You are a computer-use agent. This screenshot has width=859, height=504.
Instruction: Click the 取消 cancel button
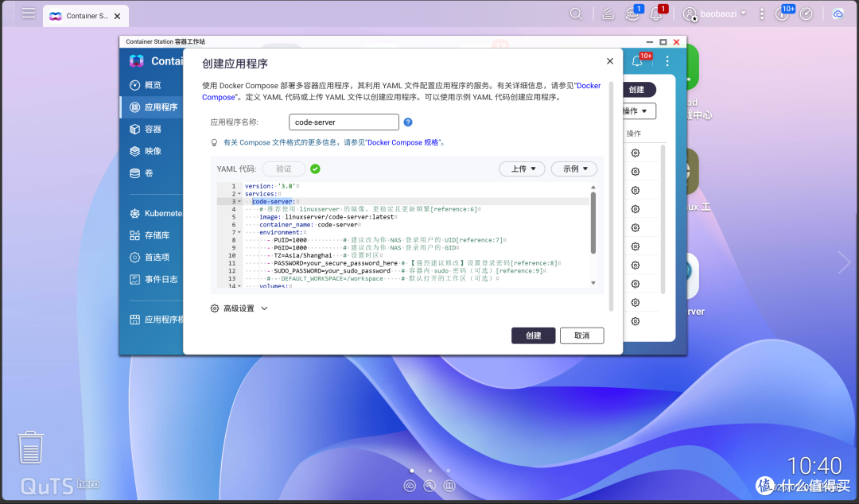click(581, 335)
